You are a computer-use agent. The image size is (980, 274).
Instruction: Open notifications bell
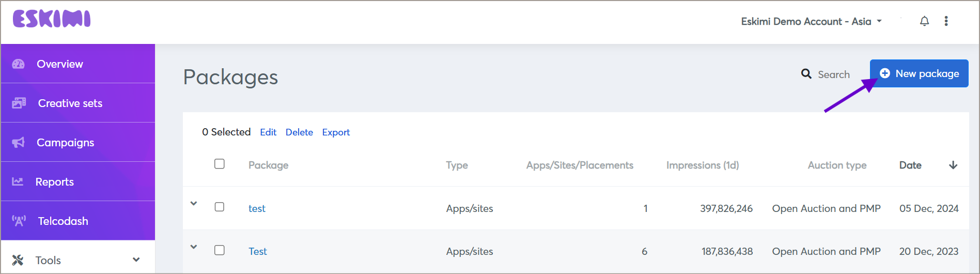(924, 21)
